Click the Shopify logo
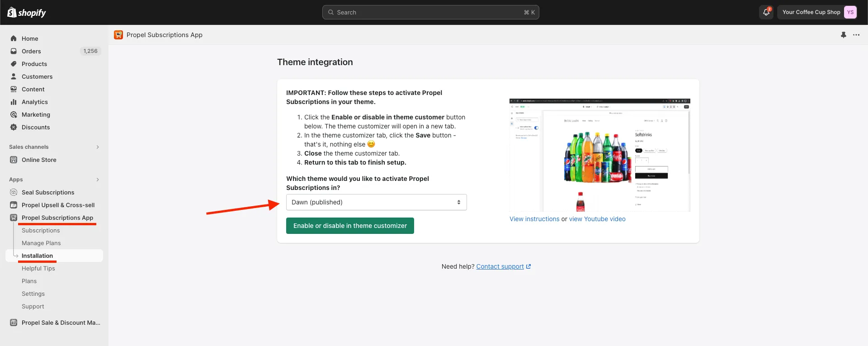The width and height of the screenshot is (868, 346). pos(27,12)
